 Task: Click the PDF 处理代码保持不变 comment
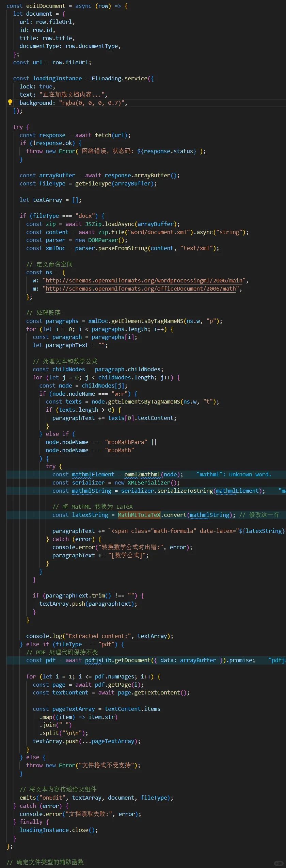coord(62,652)
